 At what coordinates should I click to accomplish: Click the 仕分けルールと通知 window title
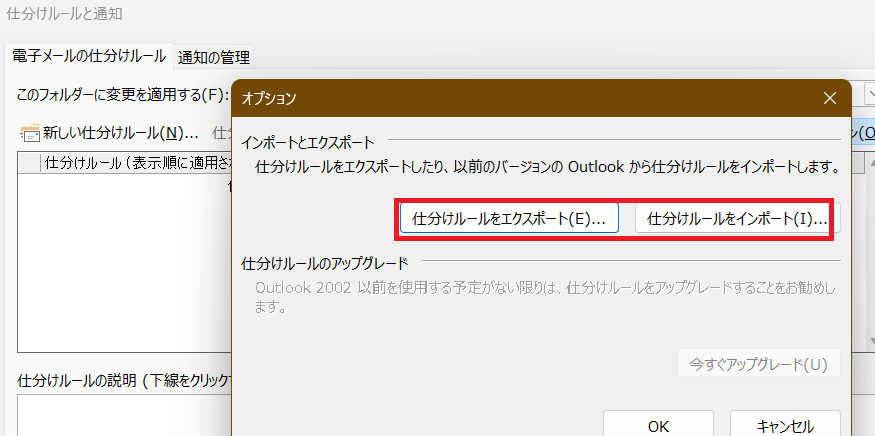[x=66, y=15]
